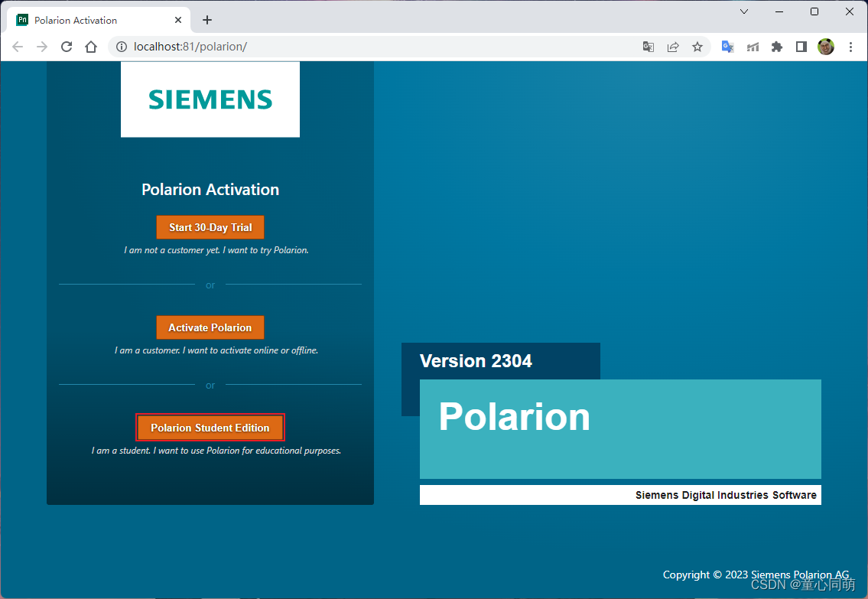The height and width of the screenshot is (599, 868).
Task: Open Chrome three-dot menu
Action: [851, 47]
